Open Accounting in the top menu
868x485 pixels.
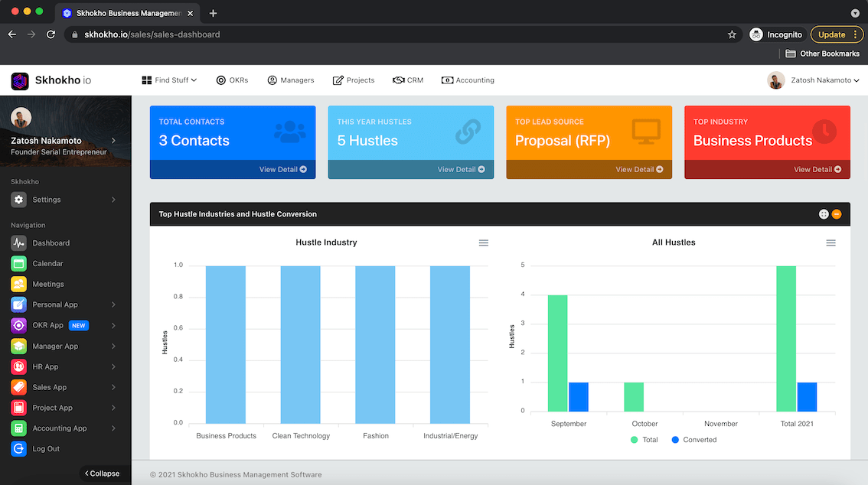pos(468,80)
